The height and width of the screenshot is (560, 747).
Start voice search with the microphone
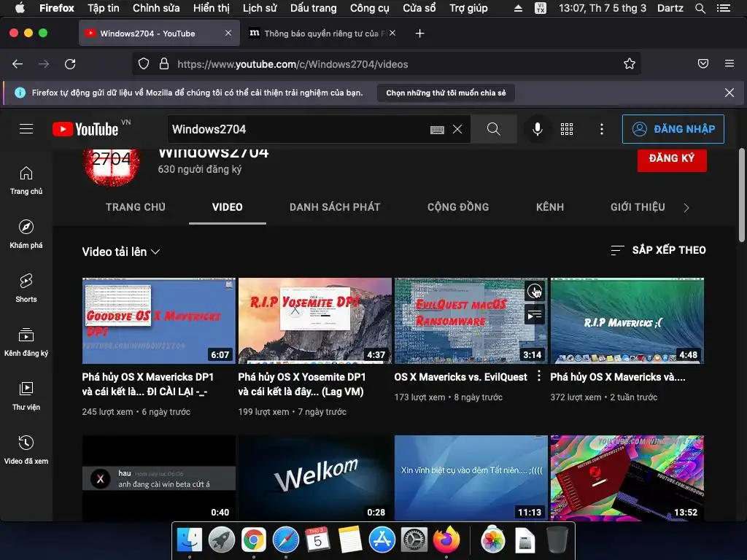538,129
